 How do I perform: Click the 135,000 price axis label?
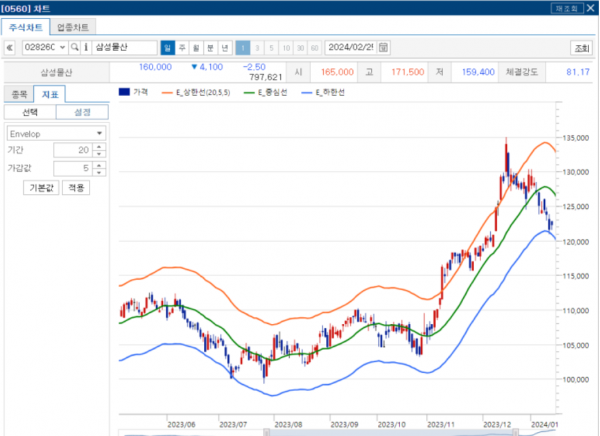576,138
